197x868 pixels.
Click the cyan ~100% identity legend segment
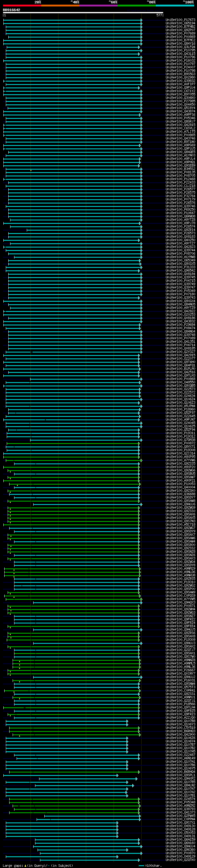(175, 6)
